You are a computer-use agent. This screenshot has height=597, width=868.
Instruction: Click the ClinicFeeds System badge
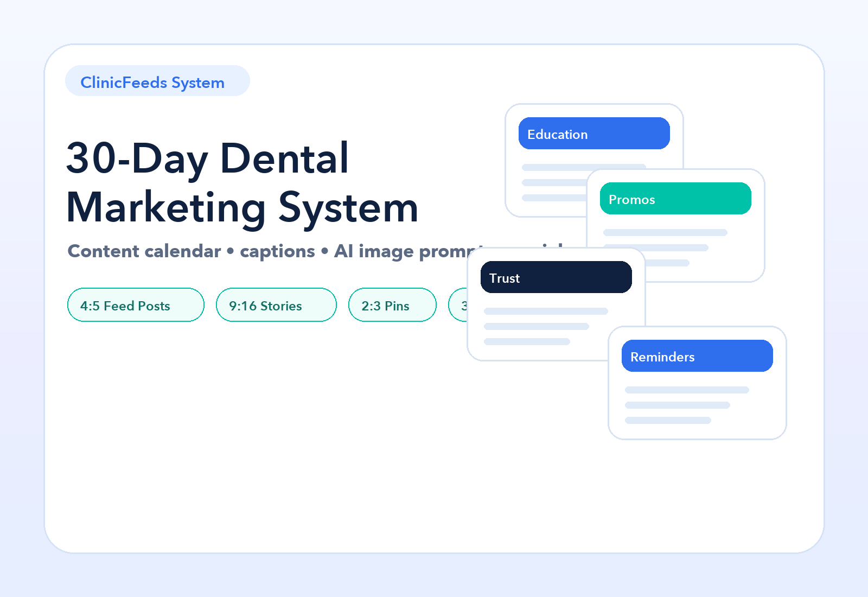(157, 81)
